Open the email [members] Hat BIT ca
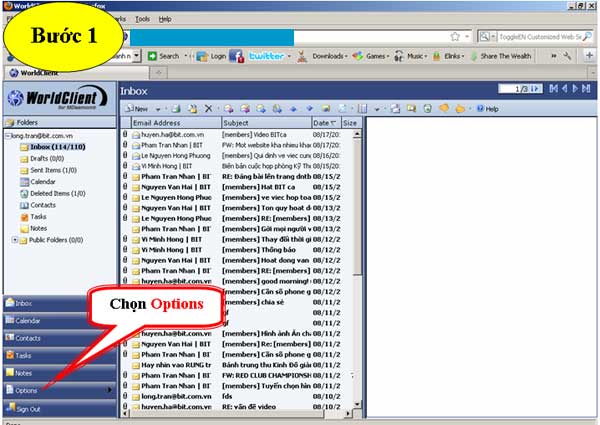Image resolution: width=600 pixels, height=425 pixels. (259, 187)
